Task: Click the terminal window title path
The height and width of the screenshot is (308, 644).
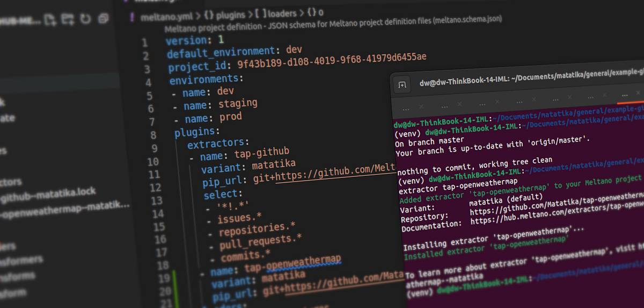Action: 531,77
